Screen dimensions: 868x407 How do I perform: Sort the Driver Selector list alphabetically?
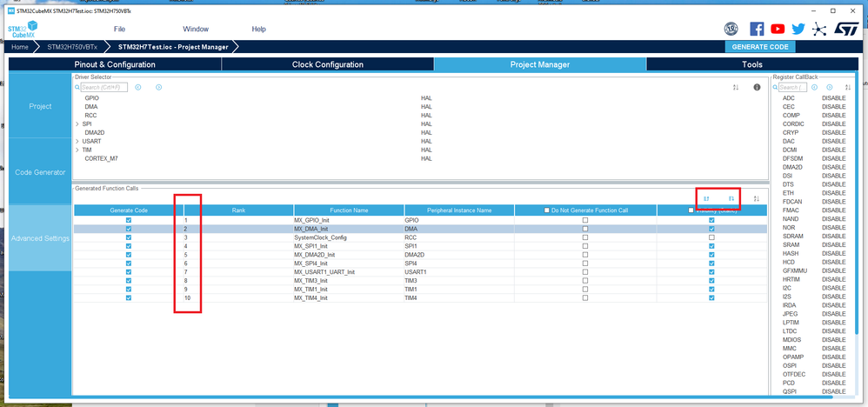(x=736, y=88)
